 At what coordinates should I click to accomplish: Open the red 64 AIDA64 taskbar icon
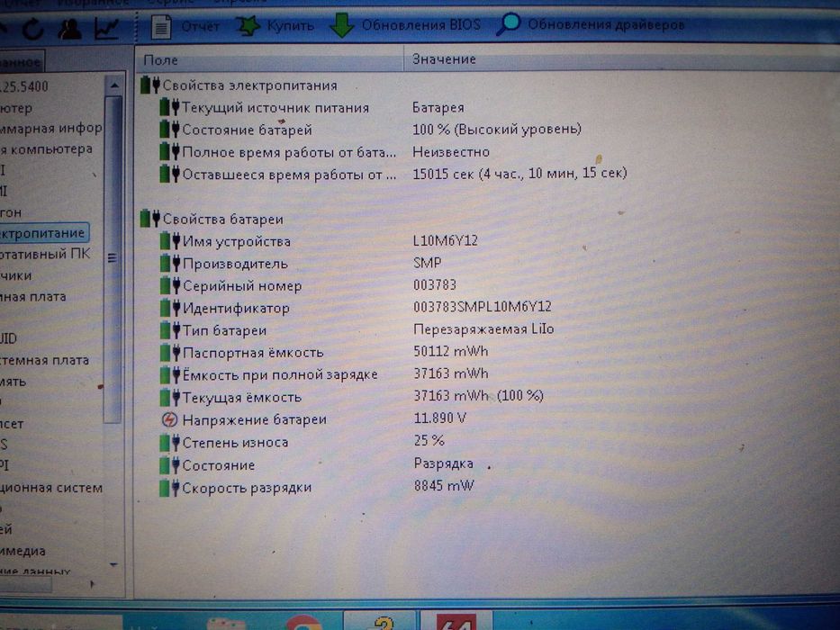(456, 620)
